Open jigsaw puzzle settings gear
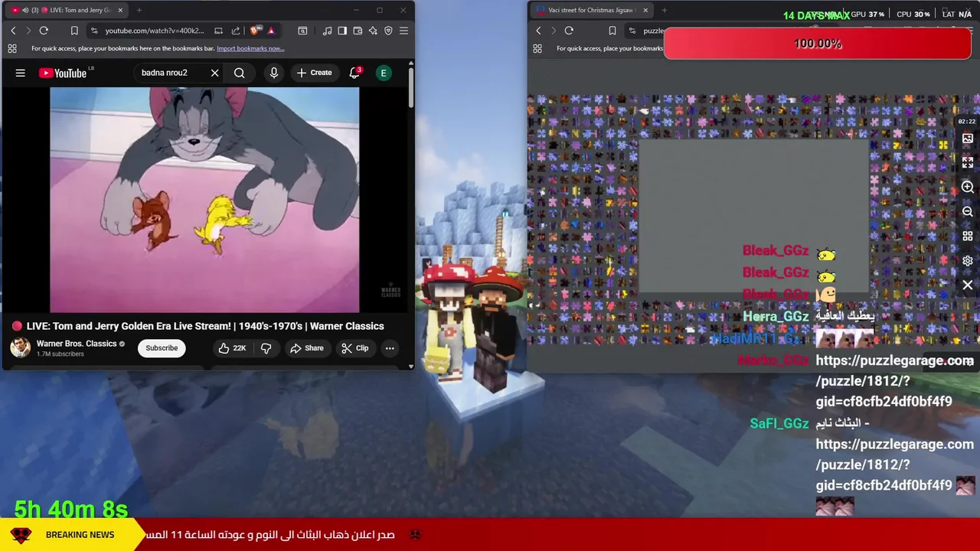The width and height of the screenshot is (980, 551). 968,261
